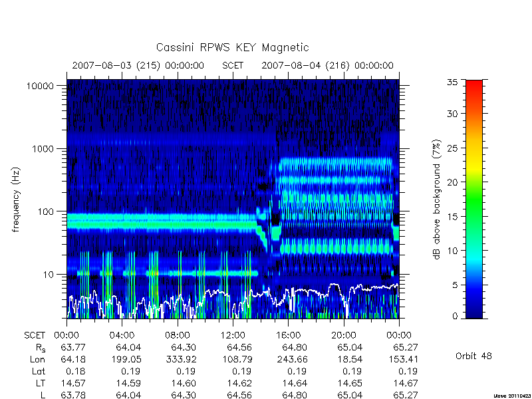Click the "25" color bar tick label
The height and width of the screenshot is (399, 532).
coord(452,148)
